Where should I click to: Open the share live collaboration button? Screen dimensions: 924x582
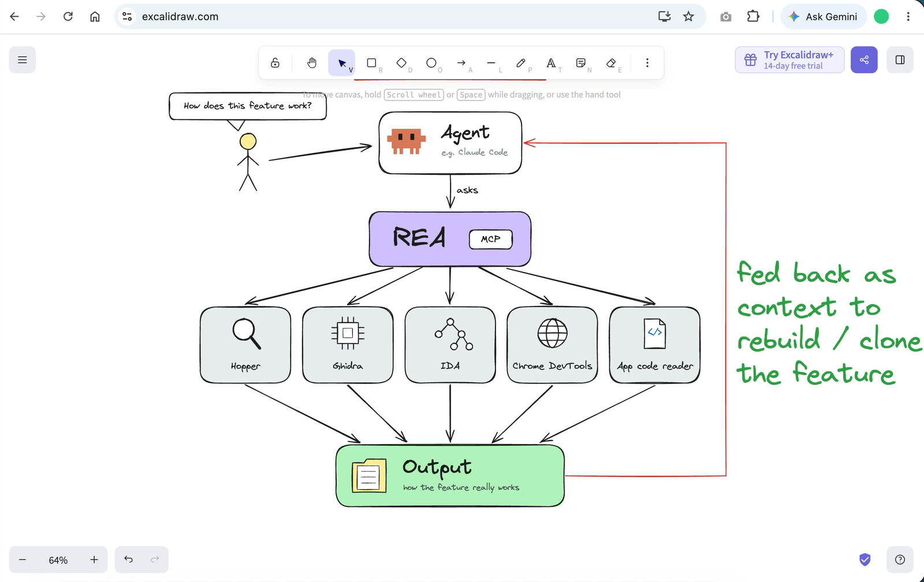(x=864, y=60)
